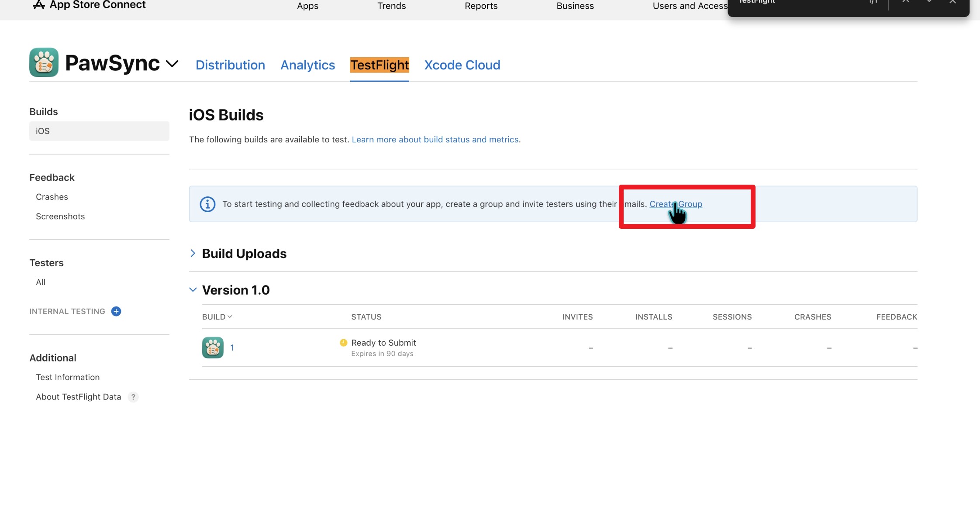This screenshot has height=516, width=980.
Task: Open Trends in the top navigation
Action: click(x=391, y=6)
